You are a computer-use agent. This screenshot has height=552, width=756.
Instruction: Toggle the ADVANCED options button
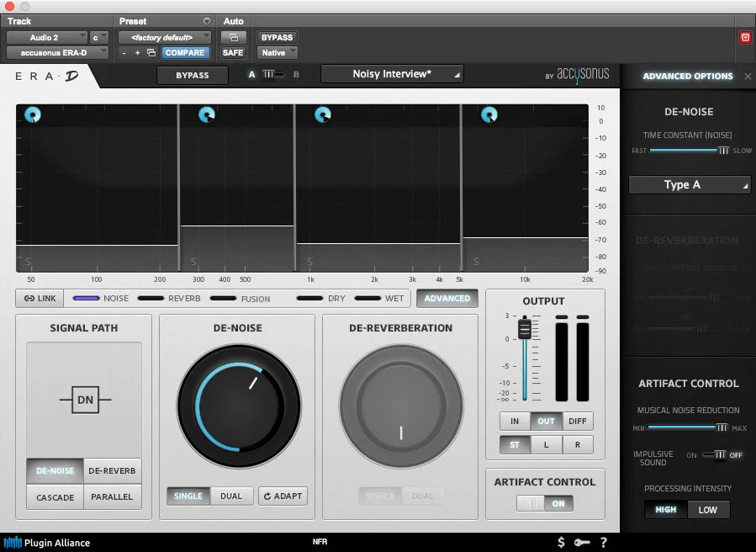click(x=447, y=298)
